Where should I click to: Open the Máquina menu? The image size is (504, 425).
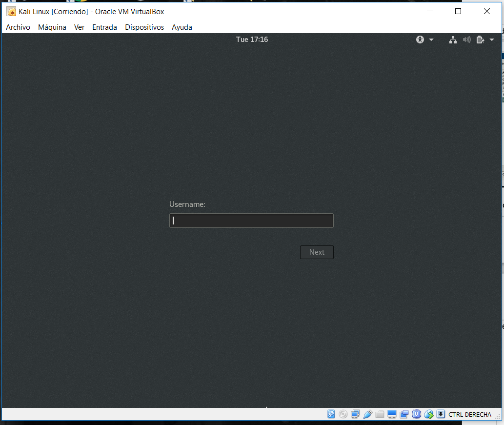(x=52, y=27)
